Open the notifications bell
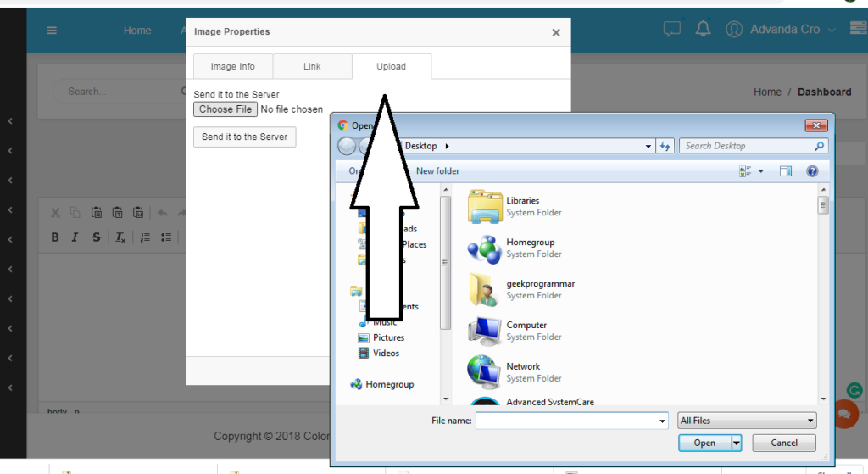The width and height of the screenshot is (868, 474). (703, 28)
